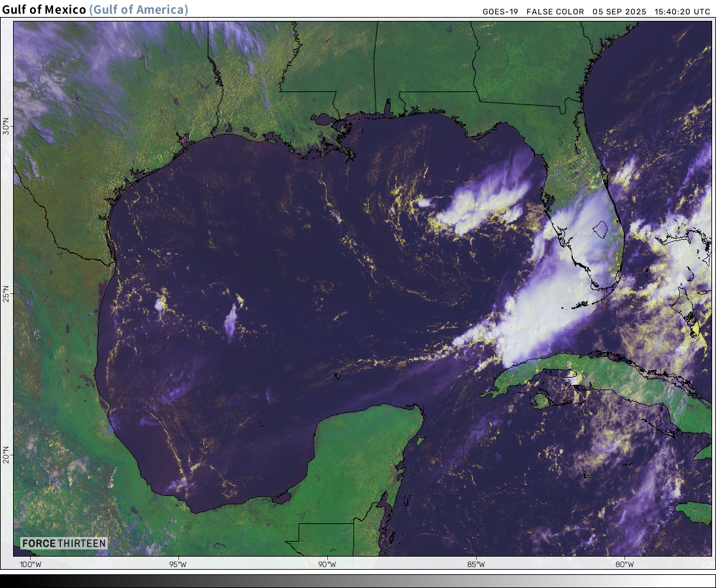Click the GOES-19 satellite label
The image size is (716, 588).
coord(500,12)
